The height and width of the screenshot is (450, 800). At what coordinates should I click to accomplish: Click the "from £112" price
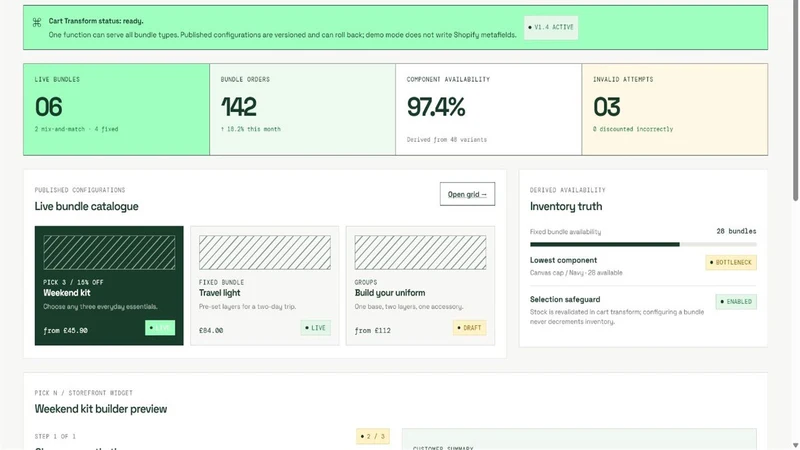click(x=372, y=331)
